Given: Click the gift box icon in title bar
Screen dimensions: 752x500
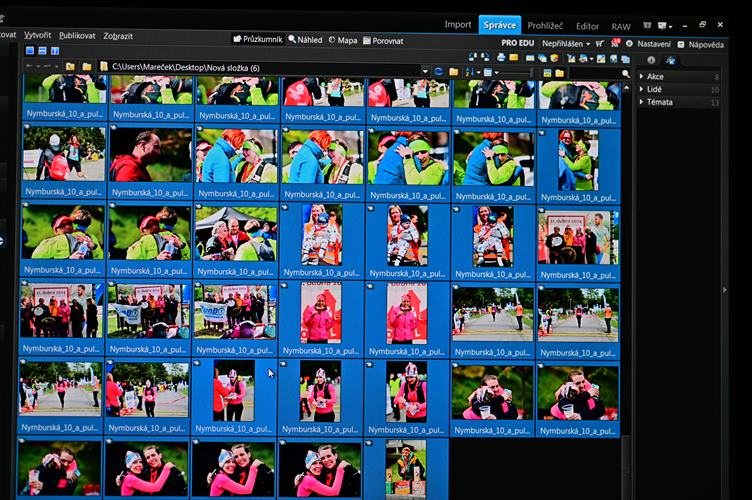Looking at the screenshot, I should (x=647, y=25).
